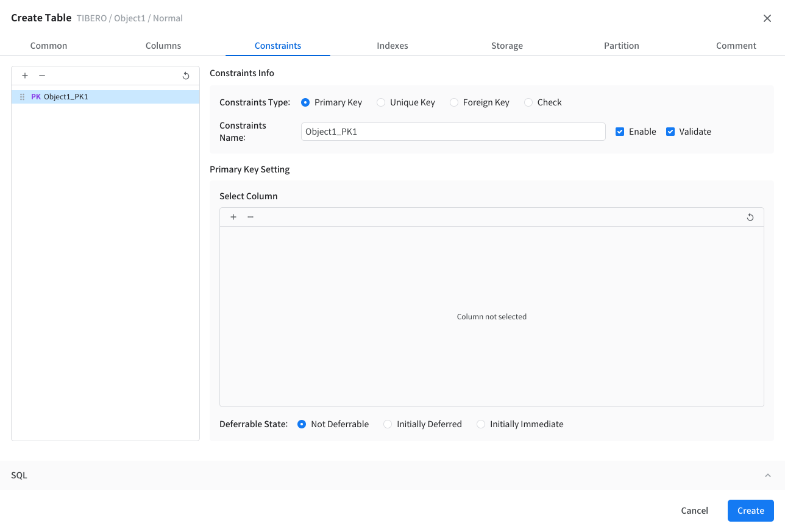Add a new constraint with plus icon
The width and height of the screenshot is (785, 532).
coord(25,76)
